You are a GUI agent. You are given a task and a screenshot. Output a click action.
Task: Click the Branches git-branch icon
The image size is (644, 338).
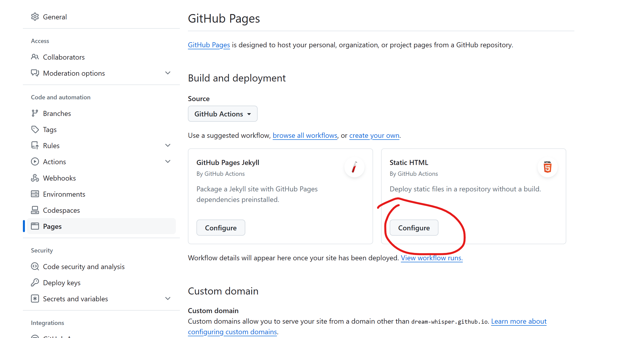click(x=35, y=113)
